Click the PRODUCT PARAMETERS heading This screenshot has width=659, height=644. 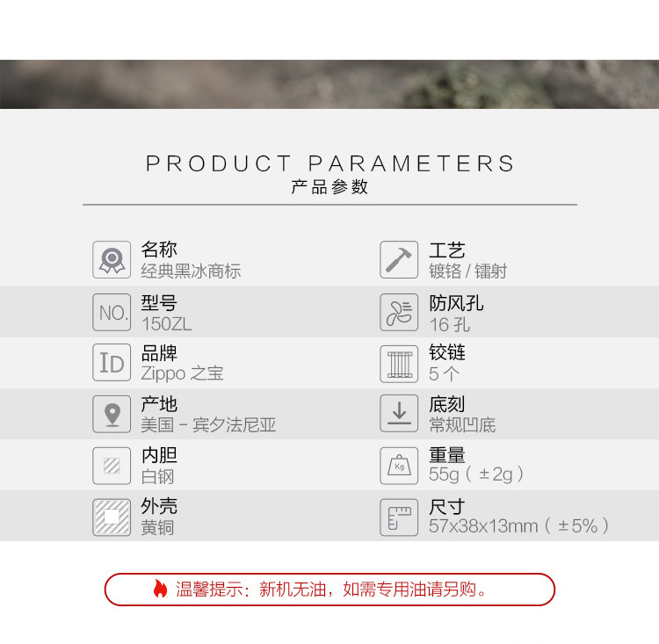click(x=329, y=163)
